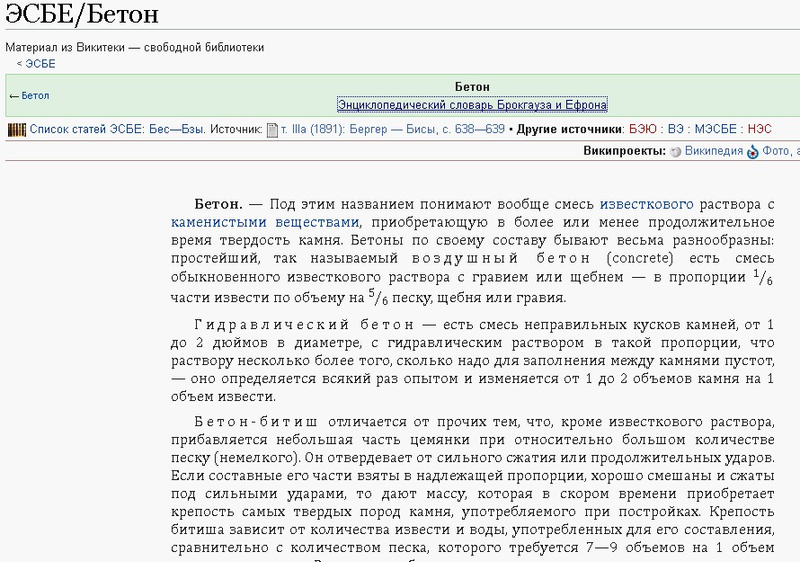Click the document page icon near Источник

point(272,130)
